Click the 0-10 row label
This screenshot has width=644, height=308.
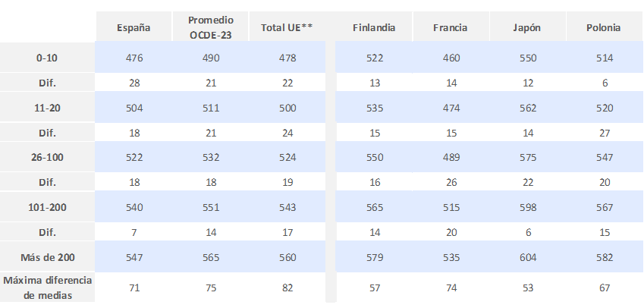[47, 58]
